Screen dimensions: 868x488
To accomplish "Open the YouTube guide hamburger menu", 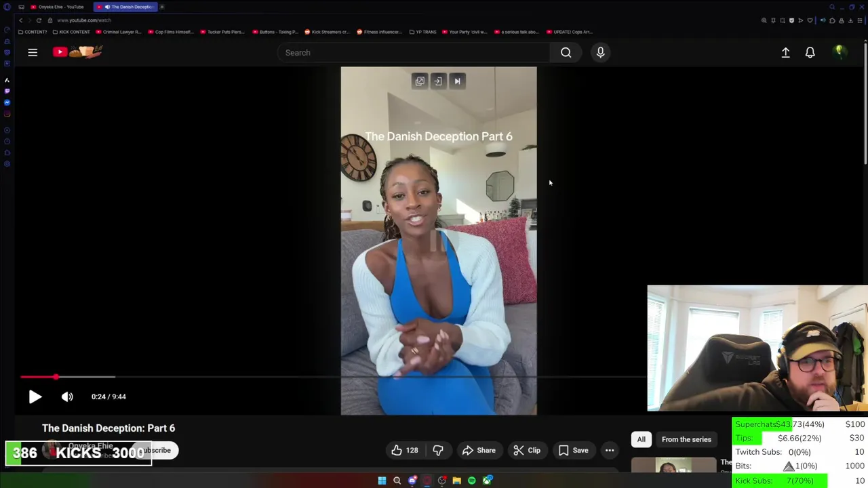I will [33, 52].
